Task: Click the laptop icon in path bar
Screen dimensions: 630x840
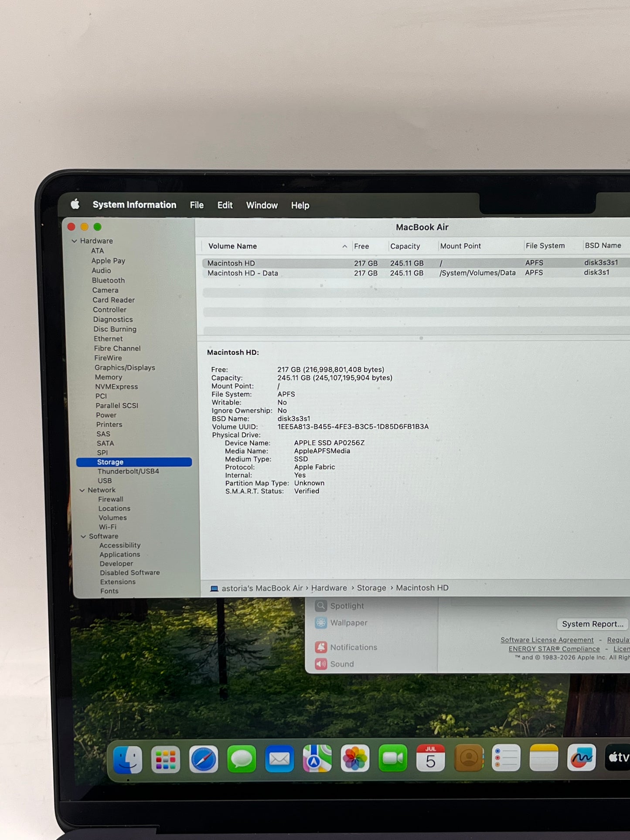Action: pyautogui.click(x=214, y=588)
